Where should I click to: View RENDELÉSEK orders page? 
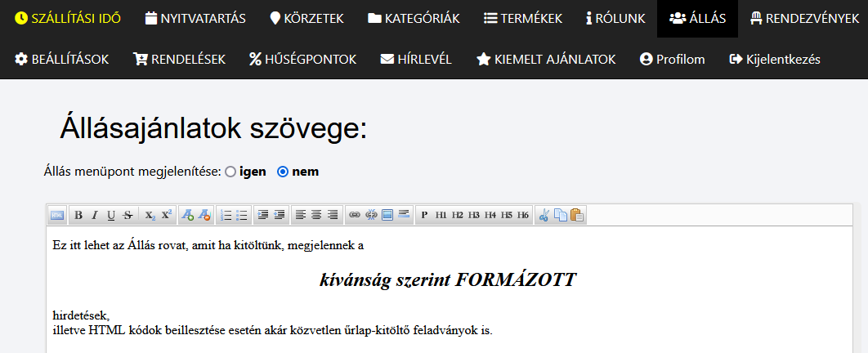pyautogui.click(x=179, y=59)
